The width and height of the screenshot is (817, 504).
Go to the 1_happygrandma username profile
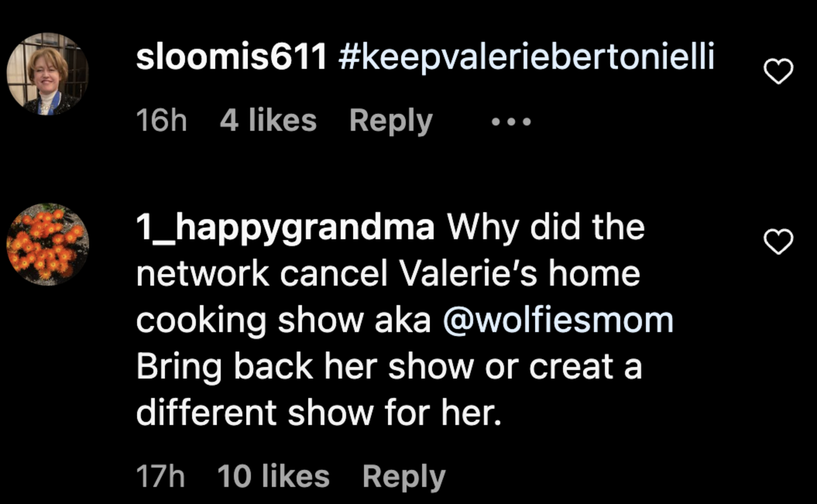pos(285,228)
